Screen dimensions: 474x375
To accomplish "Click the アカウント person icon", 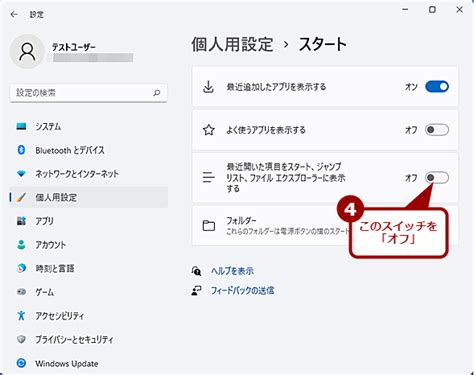I will point(21,245).
